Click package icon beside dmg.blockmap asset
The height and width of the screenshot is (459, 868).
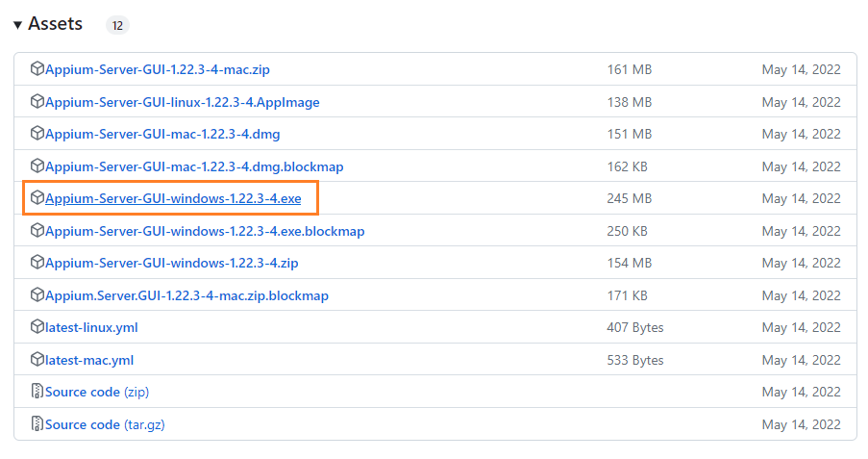click(x=37, y=166)
